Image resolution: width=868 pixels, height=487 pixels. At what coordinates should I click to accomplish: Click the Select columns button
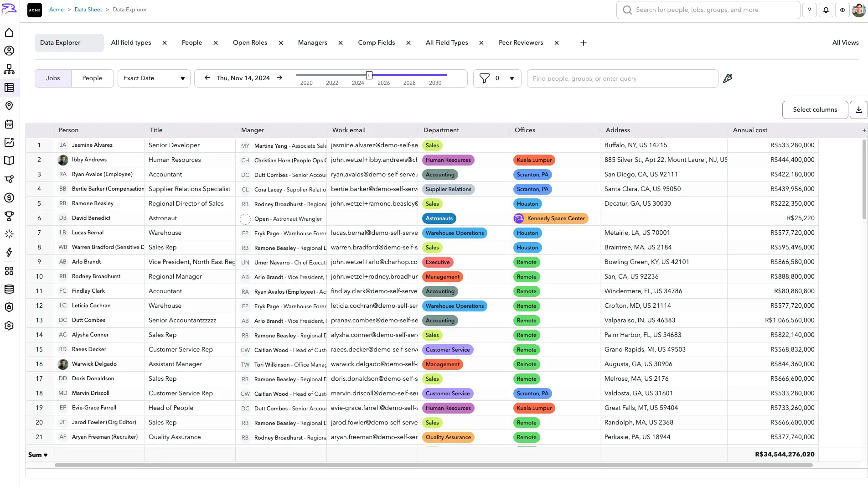tap(815, 110)
